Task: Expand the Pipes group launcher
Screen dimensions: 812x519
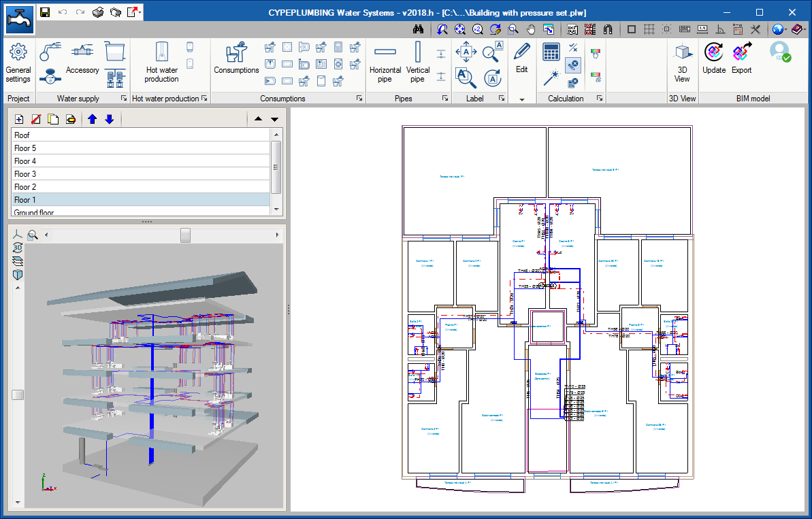Action: (445, 98)
